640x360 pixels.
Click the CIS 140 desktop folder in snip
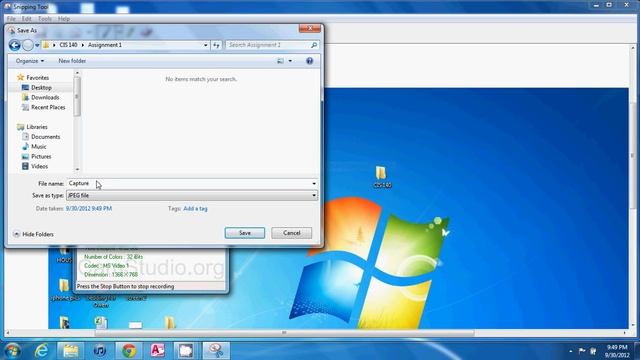click(x=381, y=176)
